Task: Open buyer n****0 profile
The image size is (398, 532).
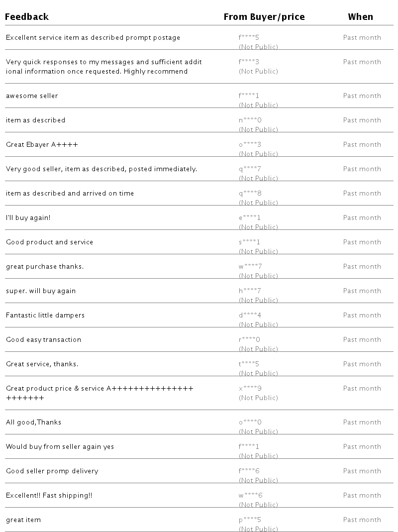Action: pos(250,120)
